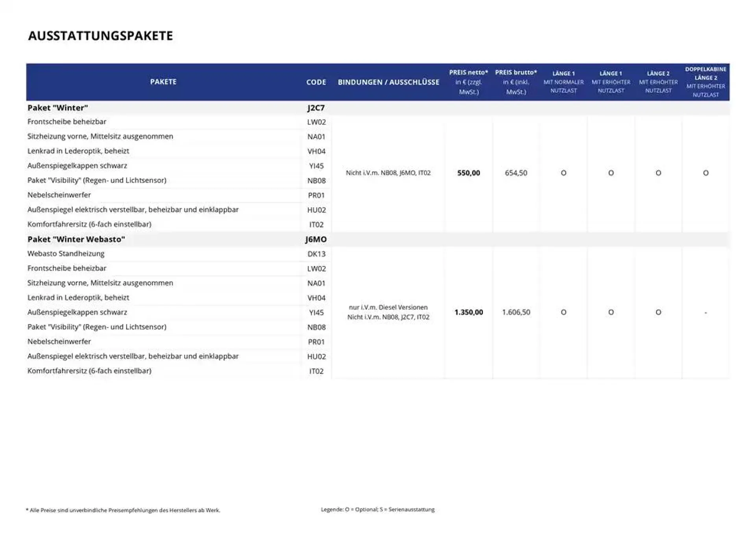Screen dimensions: 756x535
Task: Select the PAKETE column header
Action: (163, 82)
